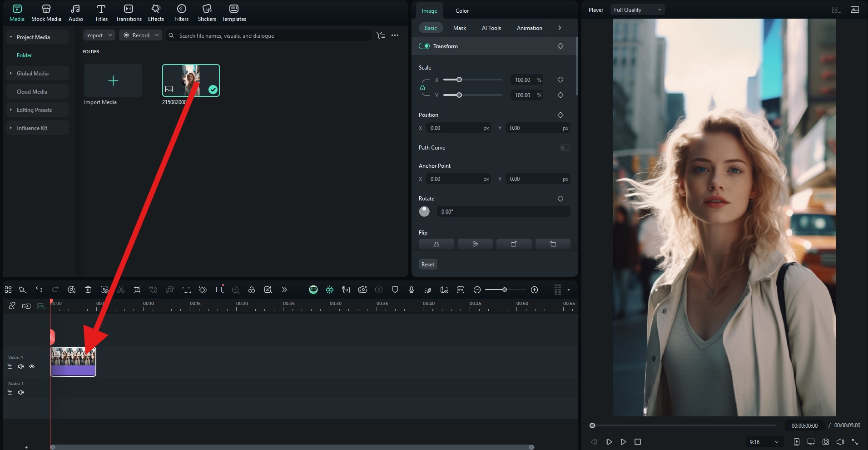The height and width of the screenshot is (450, 868).
Task: Delete the selected clip with the trash icon
Action: point(88,290)
